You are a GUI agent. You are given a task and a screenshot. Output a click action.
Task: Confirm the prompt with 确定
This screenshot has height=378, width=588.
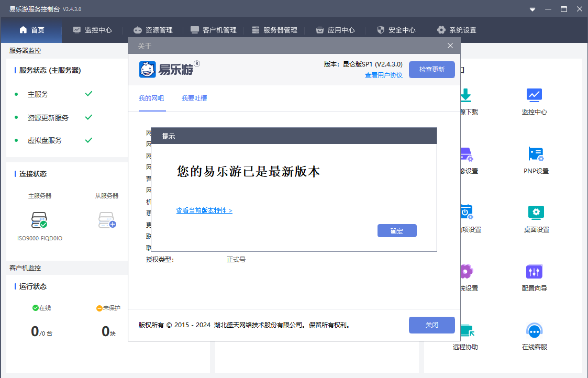397,231
